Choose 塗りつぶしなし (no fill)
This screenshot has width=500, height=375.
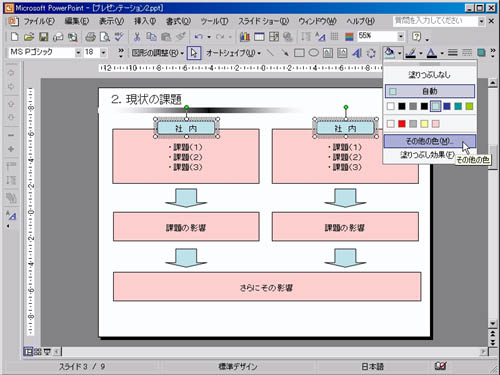coord(430,75)
